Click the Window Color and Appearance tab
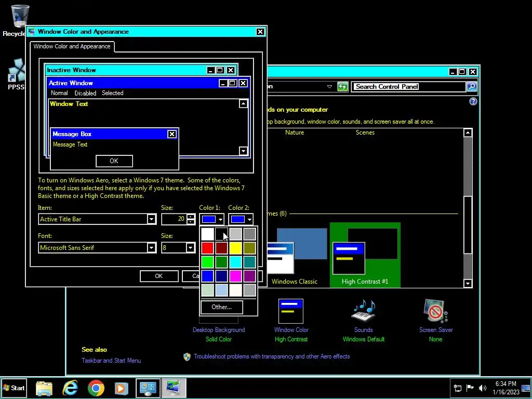This screenshot has height=399, width=532. (72, 46)
